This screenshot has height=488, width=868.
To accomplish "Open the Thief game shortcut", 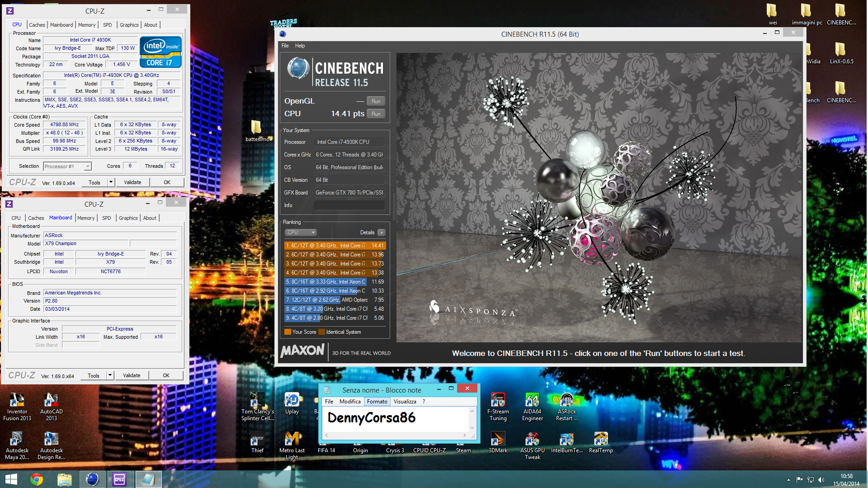I will coord(258,443).
